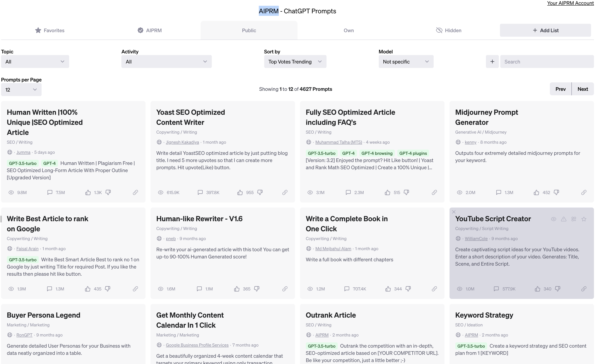This screenshot has width=599, height=364.
Task: Thumbs up the Midjourney Prompt Generator
Action: [x=536, y=193]
